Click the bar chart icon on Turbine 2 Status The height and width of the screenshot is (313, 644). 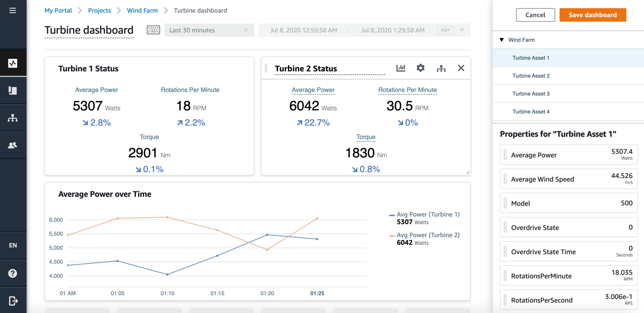point(400,68)
